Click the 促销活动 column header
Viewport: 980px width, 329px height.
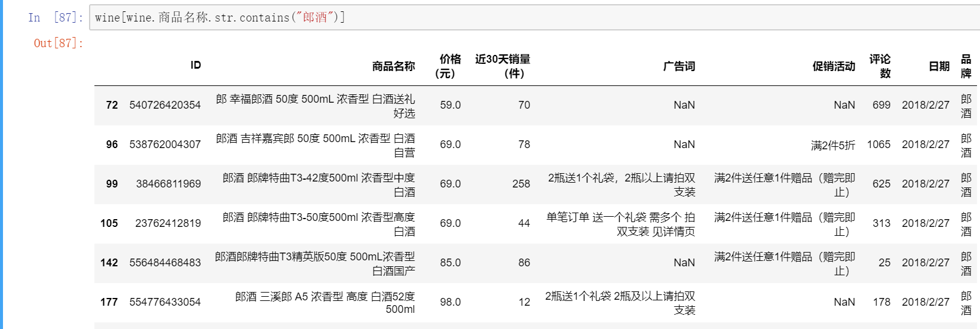pos(834,66)
